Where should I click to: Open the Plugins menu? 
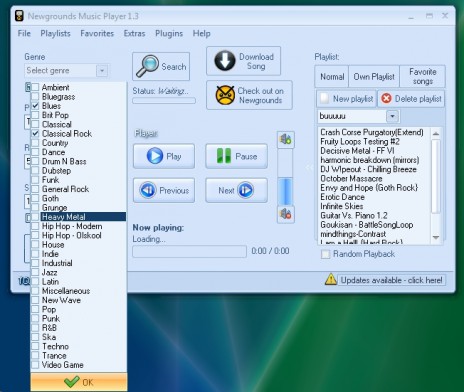169,33
